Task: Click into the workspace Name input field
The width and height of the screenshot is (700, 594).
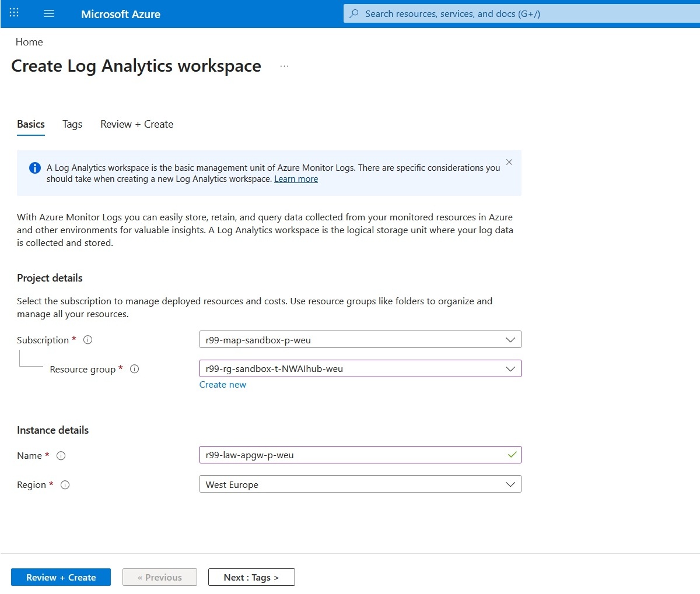Action: (350, 455)
